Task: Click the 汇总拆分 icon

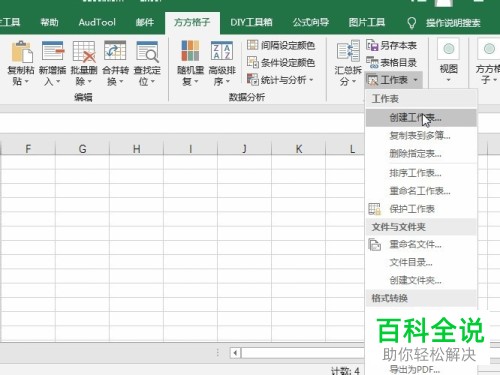Action: point(348,51)
